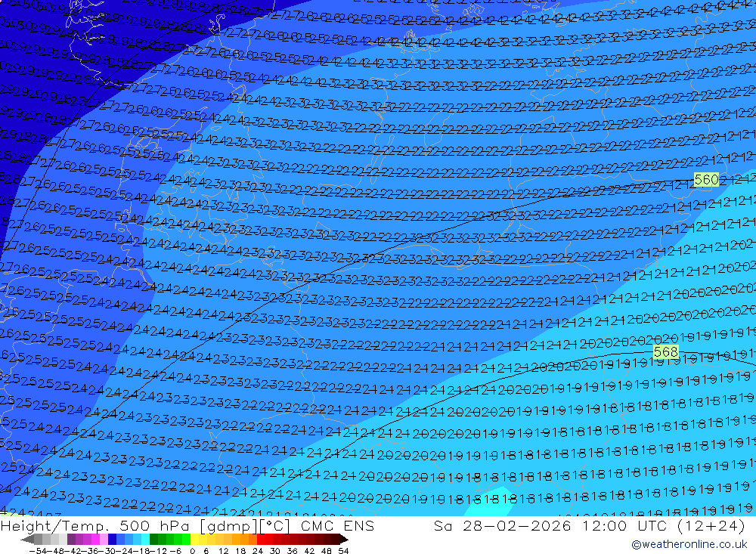
Task: Open the weatheronline.co.uk copyright link
Action: (689, 544)
